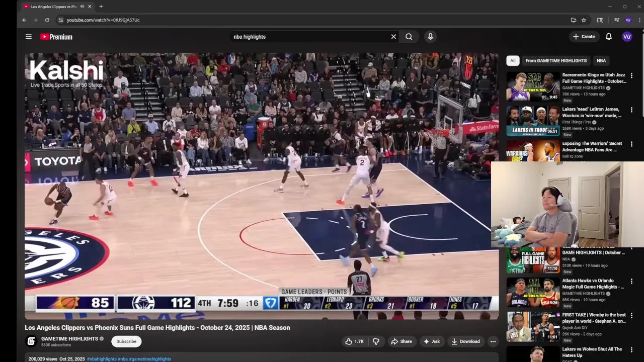This screenshot has height=362, width=644.
Task: Go to YouTube Premium home logo
Action: tap(56, 37)
